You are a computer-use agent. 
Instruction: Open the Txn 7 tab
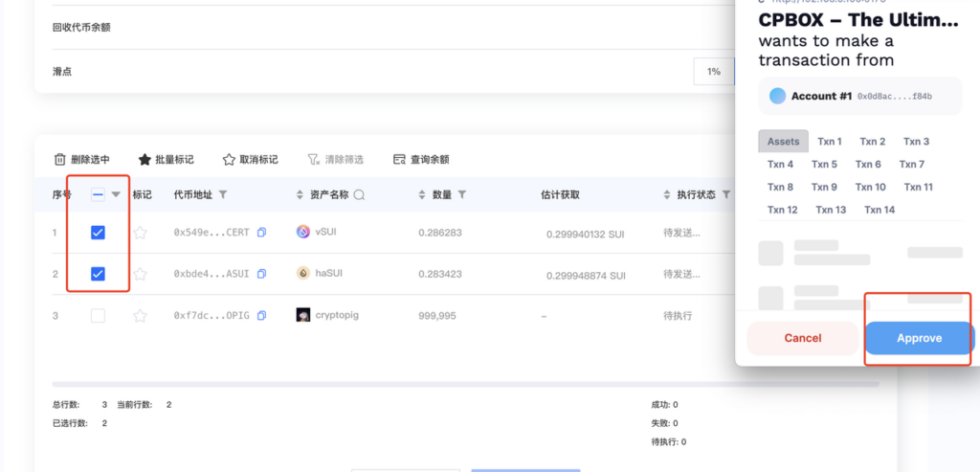[912, 165]
